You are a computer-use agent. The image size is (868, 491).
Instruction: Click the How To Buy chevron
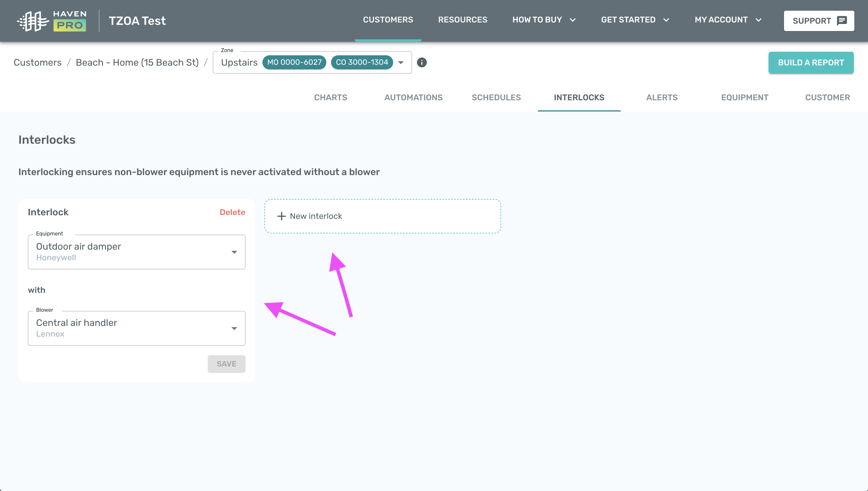[x=572, y=20]
